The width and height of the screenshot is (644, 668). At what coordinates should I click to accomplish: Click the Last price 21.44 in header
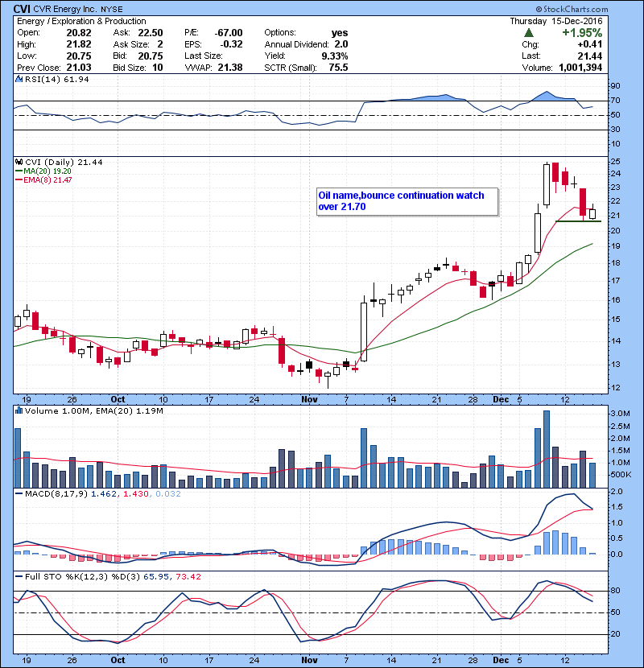tap(590, 56)
